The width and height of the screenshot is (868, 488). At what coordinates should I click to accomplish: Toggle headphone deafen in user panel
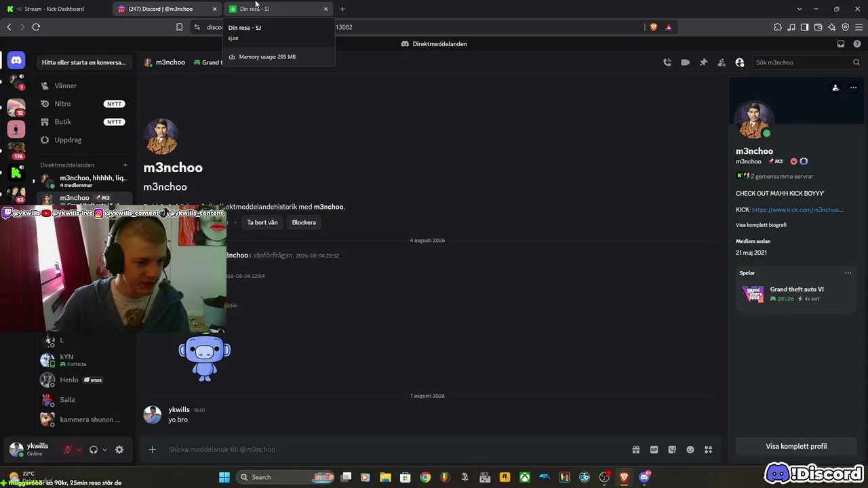(94, 449)
